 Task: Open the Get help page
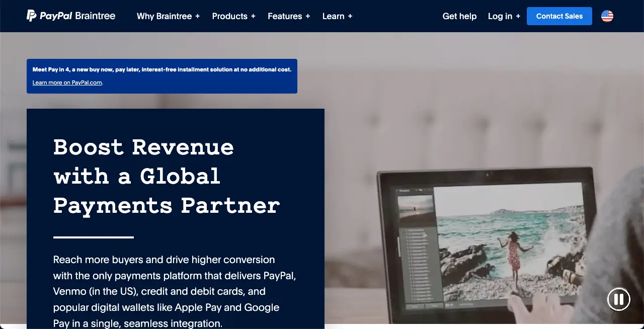(x=459, y=16)
